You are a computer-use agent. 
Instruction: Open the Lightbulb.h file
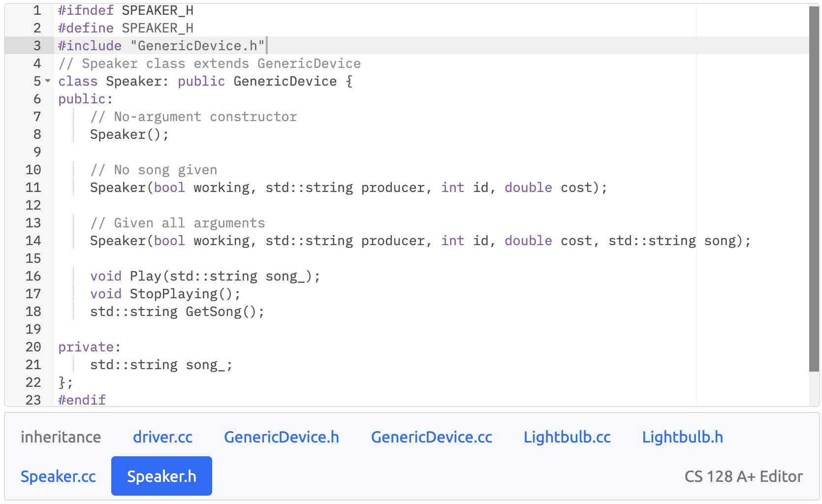tap(682, 437)
